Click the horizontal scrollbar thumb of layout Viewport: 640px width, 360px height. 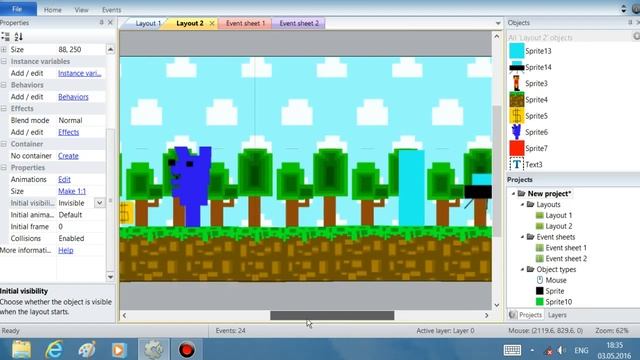[x=332, y=316]
